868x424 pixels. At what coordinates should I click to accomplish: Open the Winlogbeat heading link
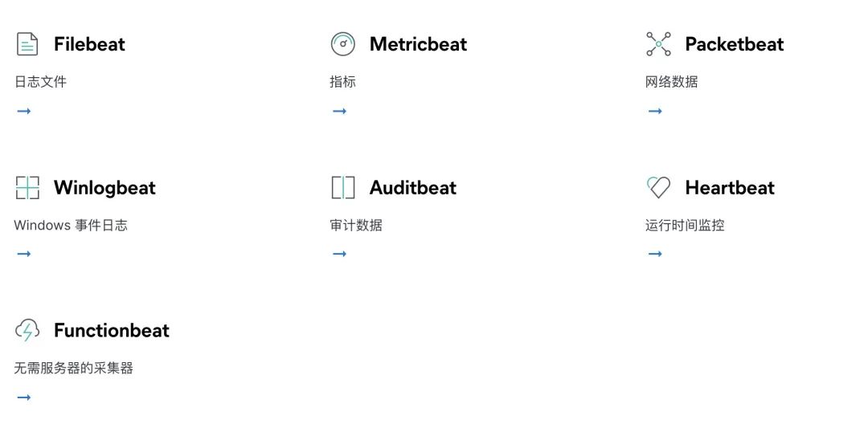pyautogui.click(x=104, y=188)
